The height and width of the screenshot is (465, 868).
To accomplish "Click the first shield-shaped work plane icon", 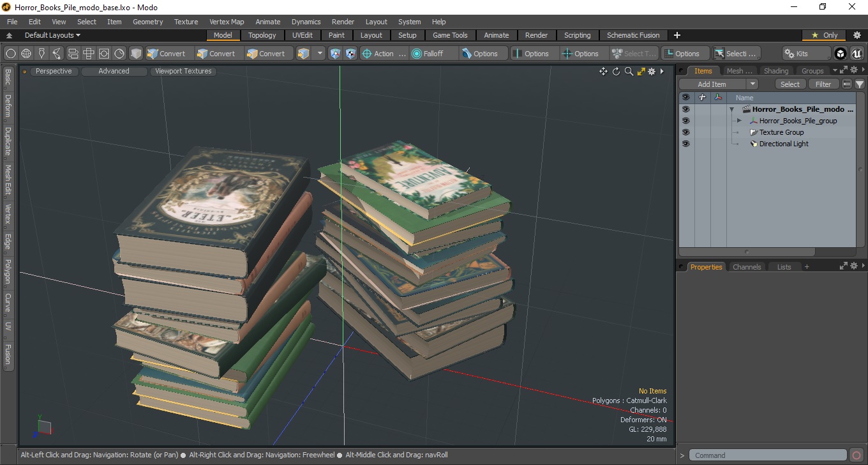I will [x=335, y=54].
